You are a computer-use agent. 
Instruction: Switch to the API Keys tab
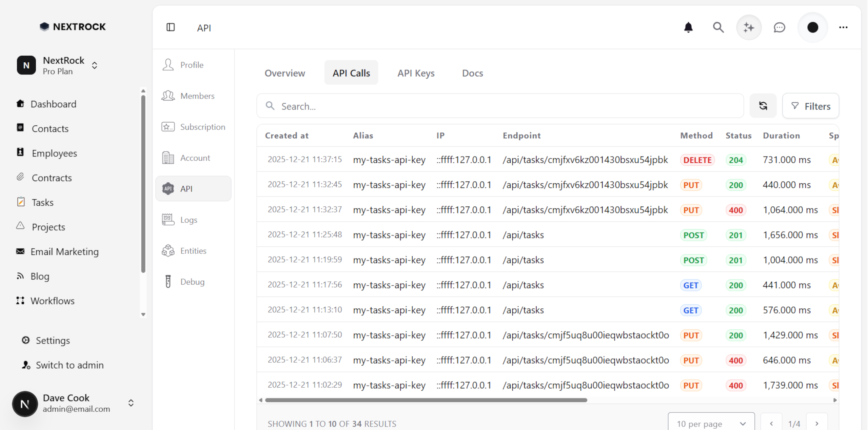click(416, 73)
